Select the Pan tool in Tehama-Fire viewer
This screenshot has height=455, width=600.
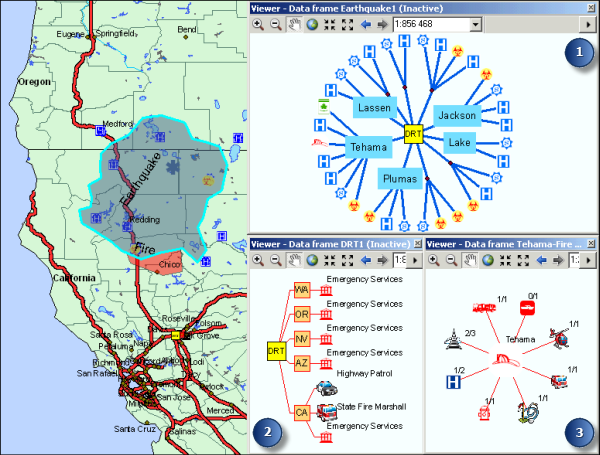[469, 260]
